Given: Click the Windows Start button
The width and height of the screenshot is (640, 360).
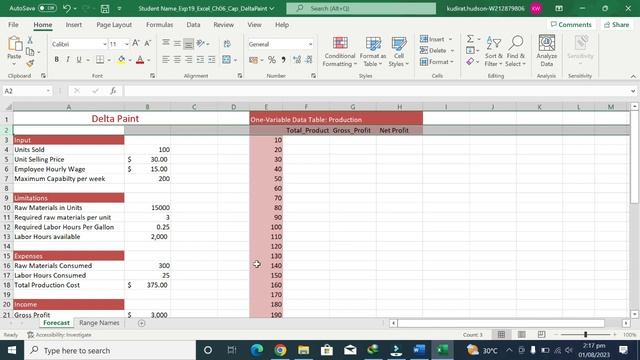Looking at the screenshot, I should (x=12, y=350).
